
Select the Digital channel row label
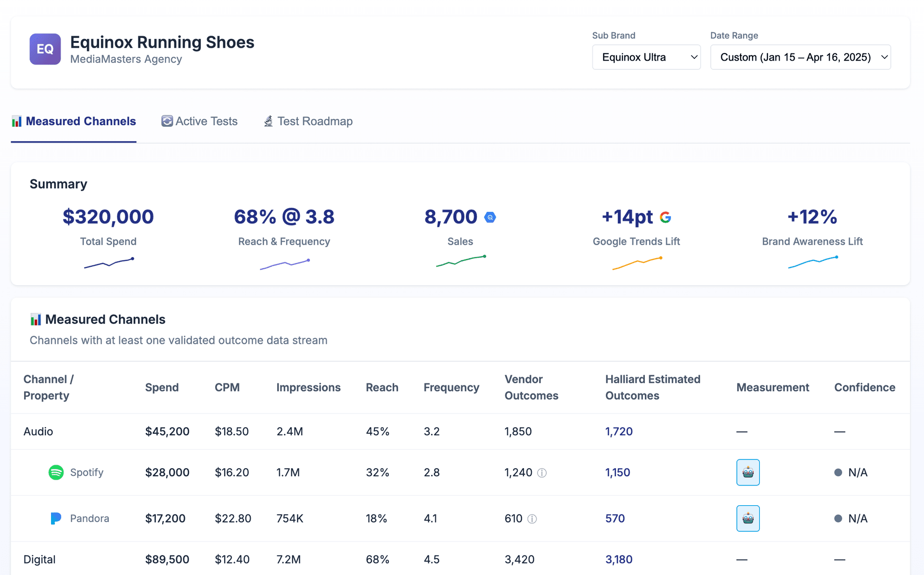coord(39,560)
